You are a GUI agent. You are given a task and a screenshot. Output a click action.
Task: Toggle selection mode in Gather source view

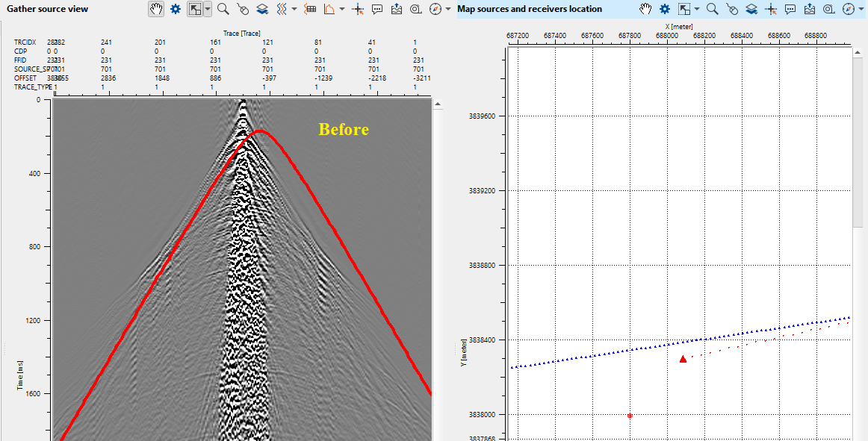pyautogui.click(x=195, y=9)
